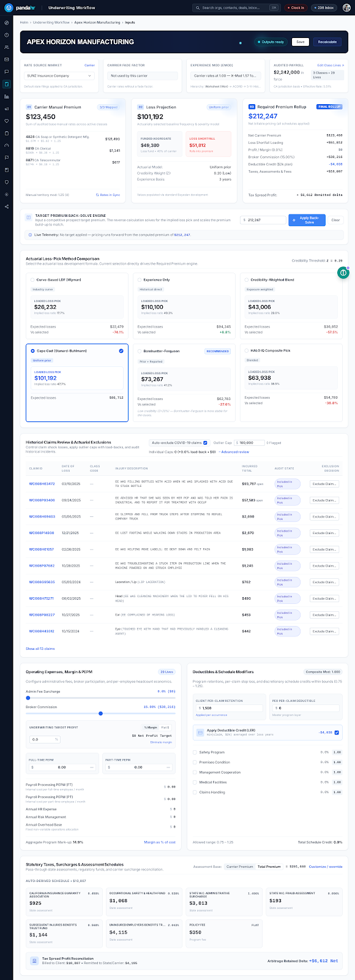Click the Client Per-Claim Retention field
Viewport: 355px width, 980px height.
click(230, 708)
